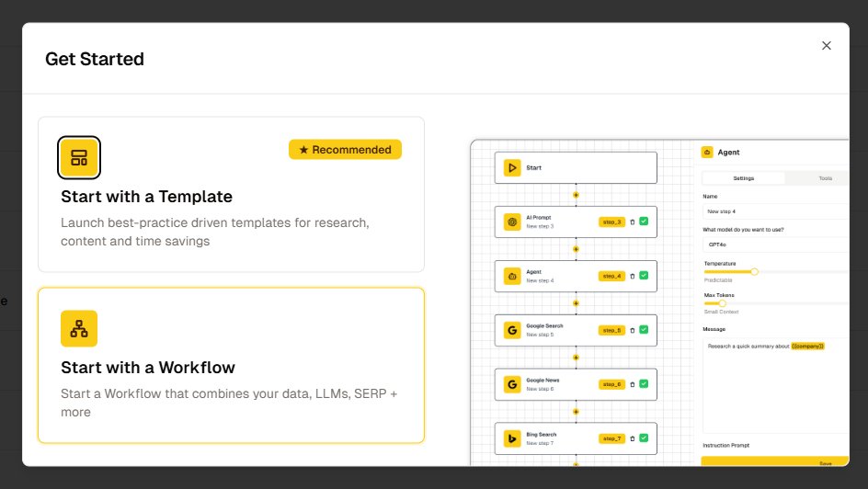The height and width of the screenshot is (489, 868).
Task: Click the Save button in Agent panel
Action: [775, 461]
